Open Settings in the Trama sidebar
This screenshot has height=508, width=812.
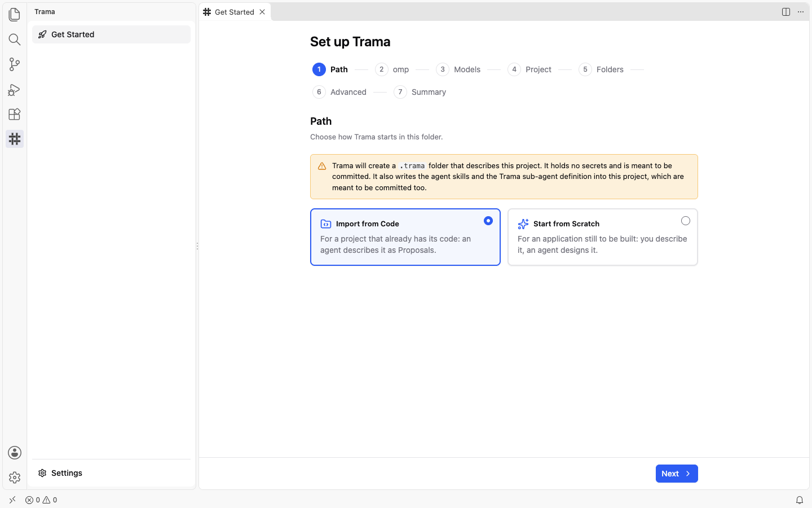pyautogui.click(x=111, y=473)
